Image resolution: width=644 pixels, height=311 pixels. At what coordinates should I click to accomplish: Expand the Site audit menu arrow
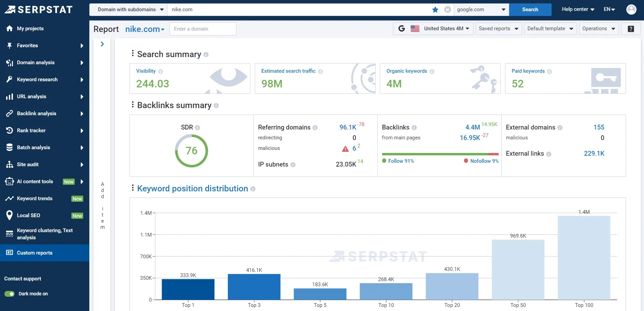82,165
